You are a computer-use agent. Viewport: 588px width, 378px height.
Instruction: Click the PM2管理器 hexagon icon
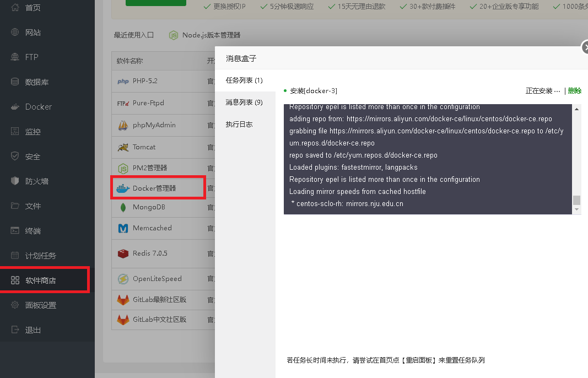coord(123,169)
